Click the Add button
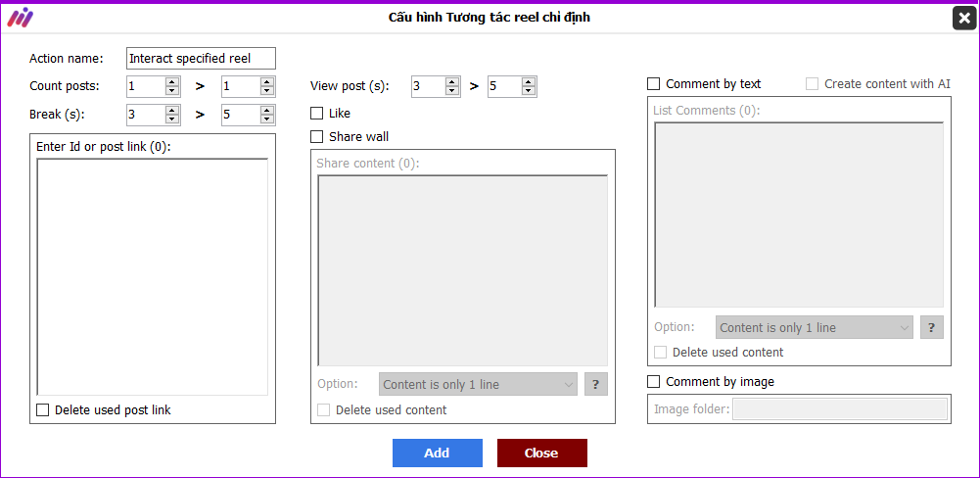Screen dimensions: 980x478 tap(438, 453)
